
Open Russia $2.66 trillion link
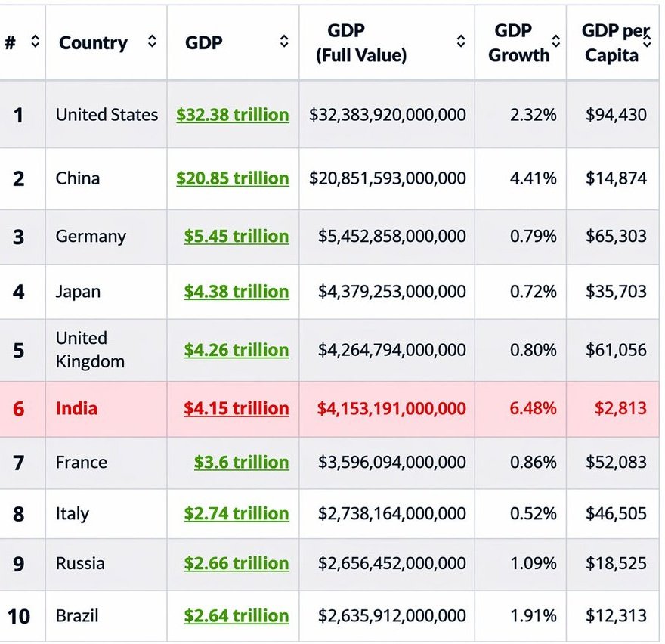click(237, 563)
